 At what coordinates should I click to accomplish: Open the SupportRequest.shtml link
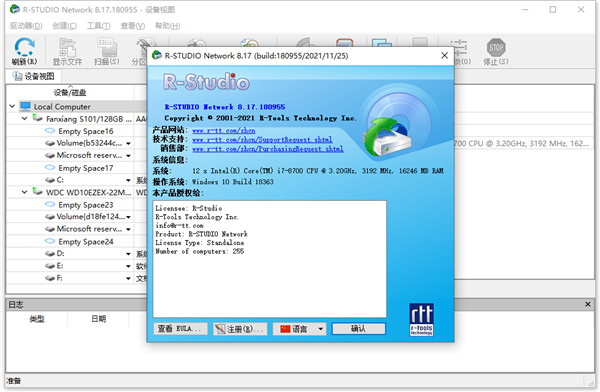262,140
